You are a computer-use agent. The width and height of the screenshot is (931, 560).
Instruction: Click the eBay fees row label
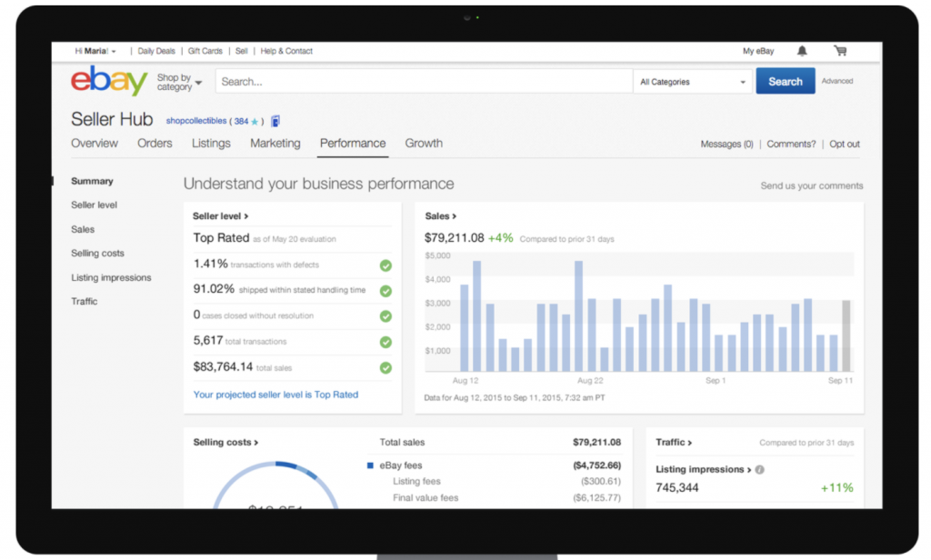(401, 465)
